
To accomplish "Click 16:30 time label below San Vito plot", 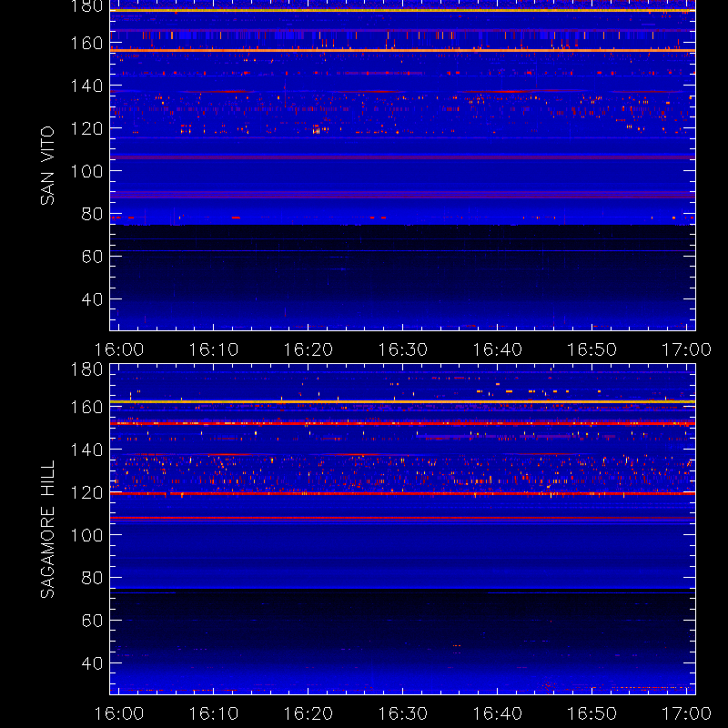I will point(402,349).
